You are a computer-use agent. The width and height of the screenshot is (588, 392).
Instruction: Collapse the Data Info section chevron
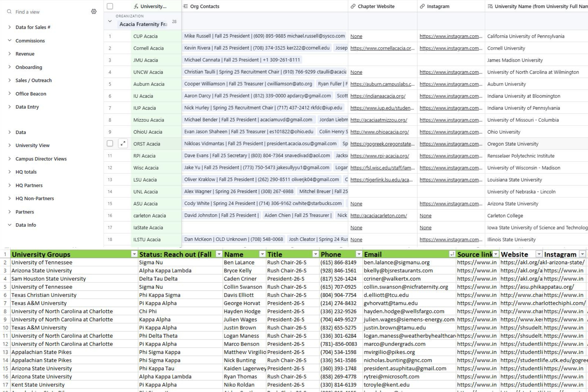tap(10, 225)
